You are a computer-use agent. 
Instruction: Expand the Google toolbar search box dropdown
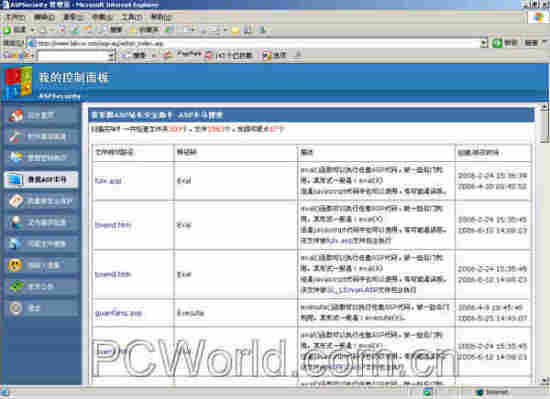pyautogui.click(x=112, y=55)
